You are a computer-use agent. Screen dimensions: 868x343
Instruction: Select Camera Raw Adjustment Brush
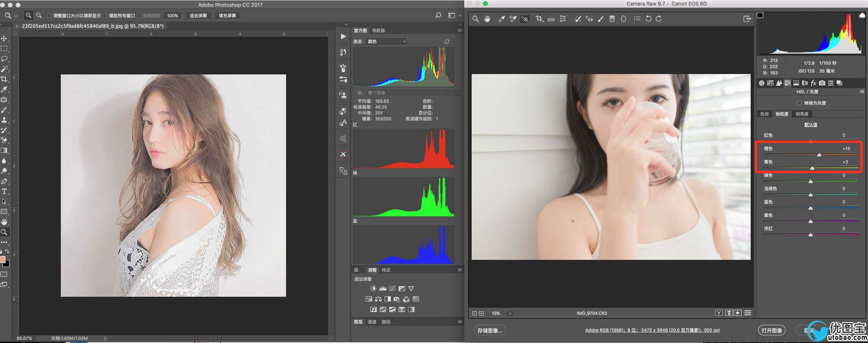tap(600, 19)
